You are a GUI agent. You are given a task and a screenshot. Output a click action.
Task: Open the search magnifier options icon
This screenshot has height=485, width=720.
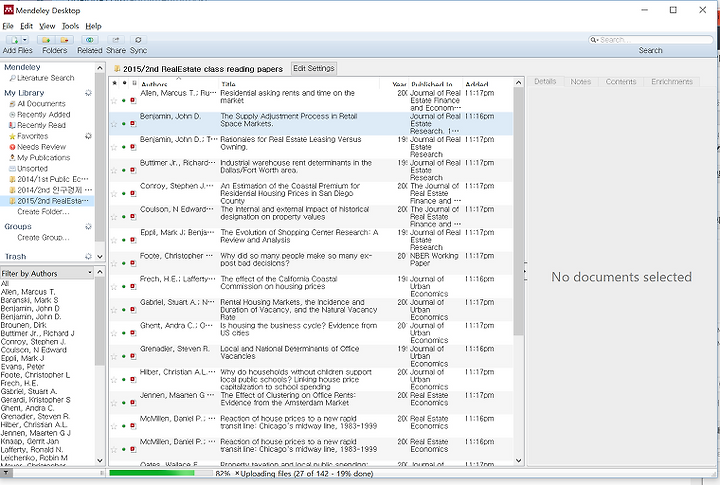pyautogui.click(x=594, y=40)
